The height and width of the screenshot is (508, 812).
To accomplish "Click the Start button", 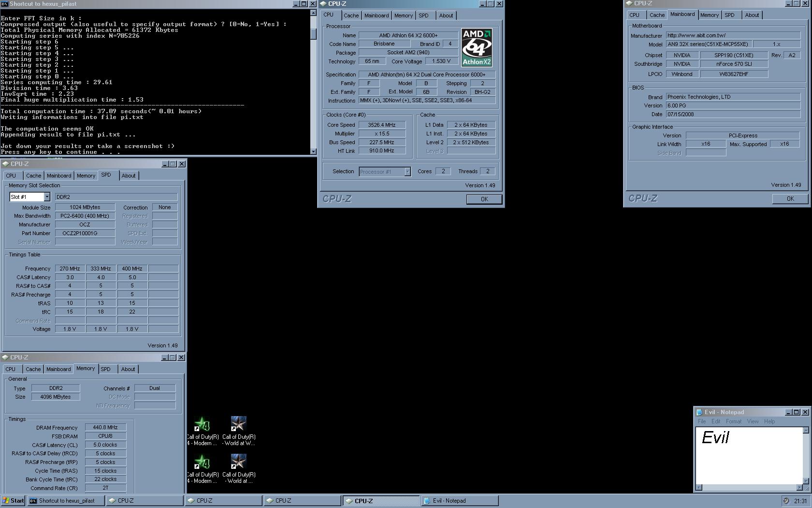I will (x=13, y=501).
